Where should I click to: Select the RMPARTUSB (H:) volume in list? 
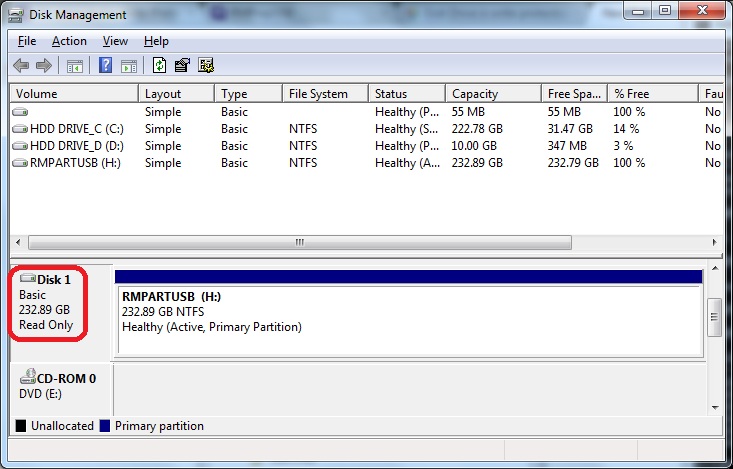[x=366, y=163]
